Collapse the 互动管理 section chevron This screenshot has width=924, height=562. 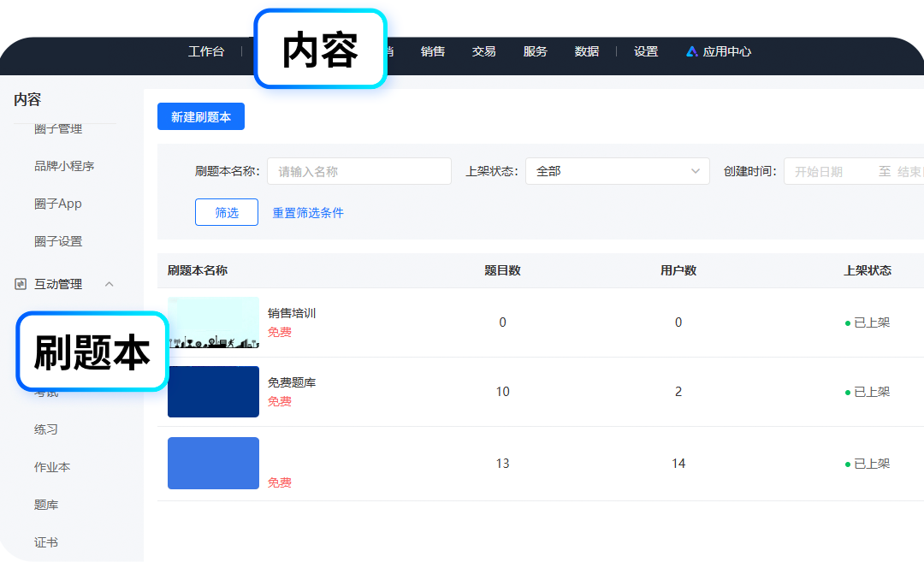[x=109, y=283]
